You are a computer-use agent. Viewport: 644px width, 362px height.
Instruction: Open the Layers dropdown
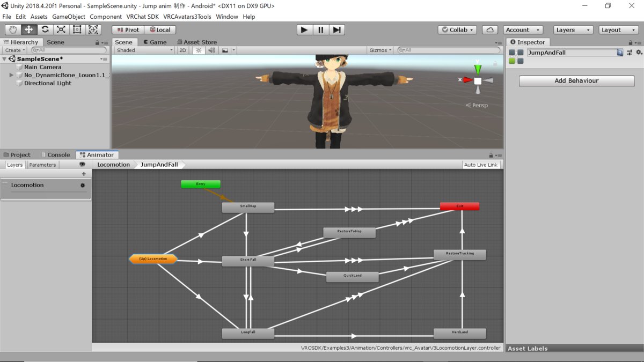pyautogui.click(x=573, y=30)
